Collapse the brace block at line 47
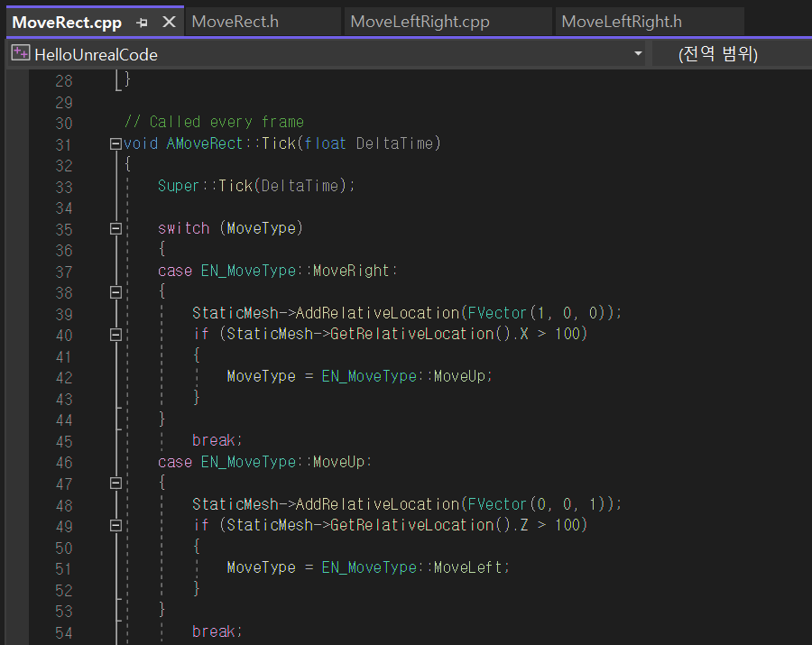Viewport: 812px width, 645px height. 115,484
